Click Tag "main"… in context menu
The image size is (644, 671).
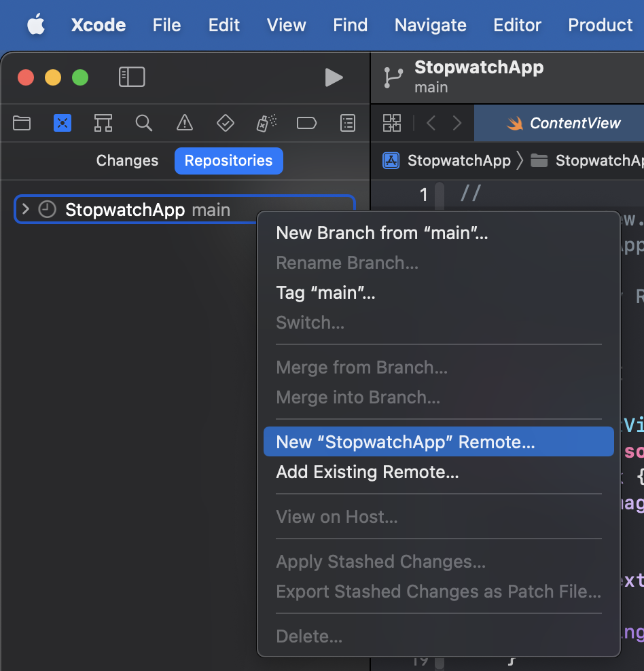325,293
